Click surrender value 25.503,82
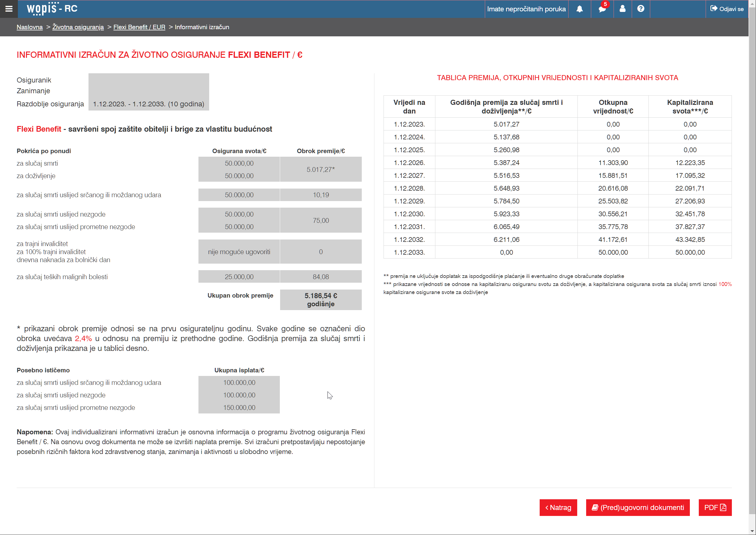This screenshot has width=756, height=535. point(613,201)
